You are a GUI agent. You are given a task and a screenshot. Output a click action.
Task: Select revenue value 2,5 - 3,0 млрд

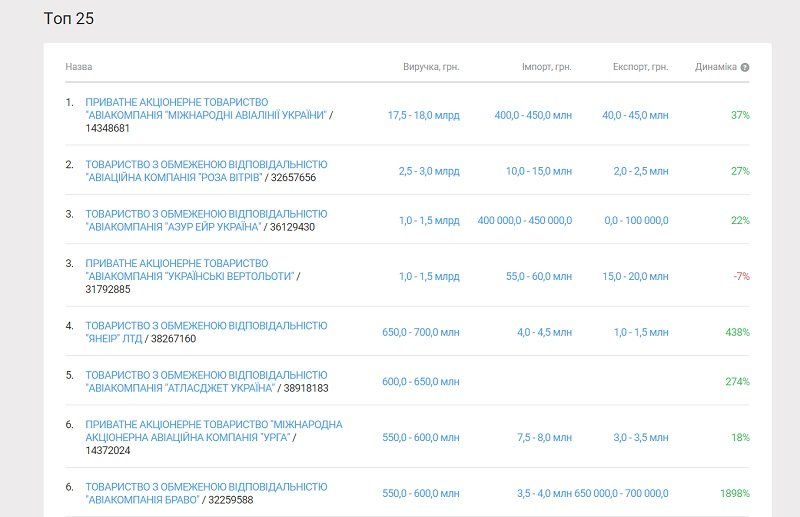tap(429, 171)
